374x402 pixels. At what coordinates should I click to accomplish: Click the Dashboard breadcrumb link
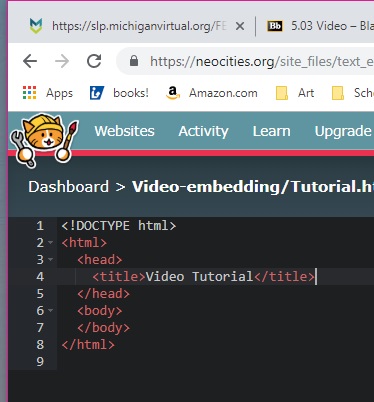[x=68, y=187]
